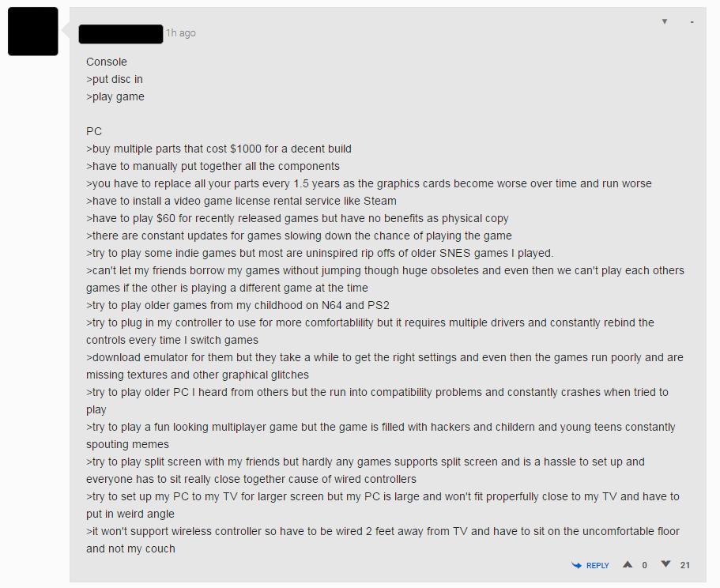Upvote the comment with the up arrow
Viewport: 720px width, 588px height.
pyautogui.click(x=628, y=564)
